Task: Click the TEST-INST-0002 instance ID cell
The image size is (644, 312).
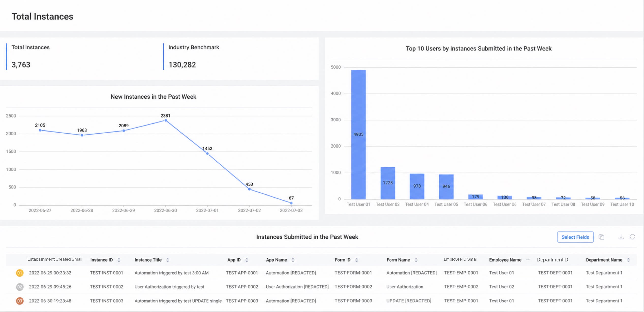Action: coord(106,287)
